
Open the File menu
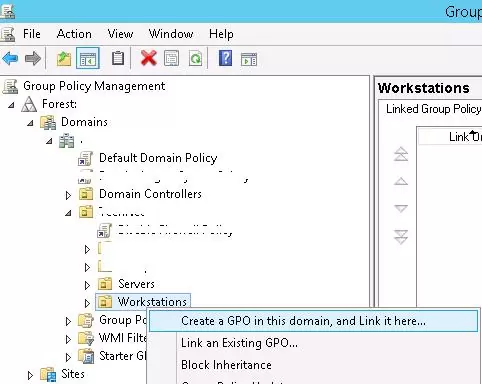pos(32,34)
